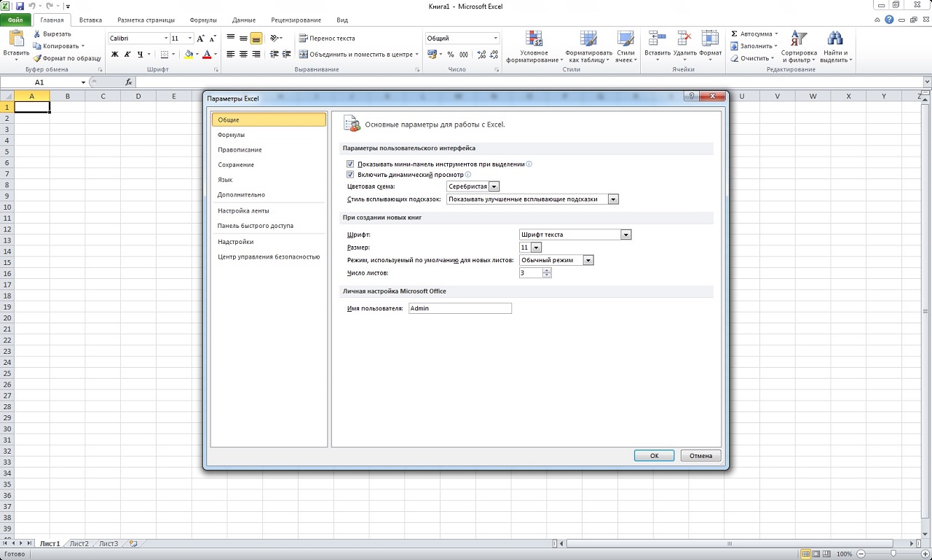932x560 pixels.
Task: Click the AutoSum (Автосумма) sigma icon
Action: pyautogui.click(x=735, y=34)
